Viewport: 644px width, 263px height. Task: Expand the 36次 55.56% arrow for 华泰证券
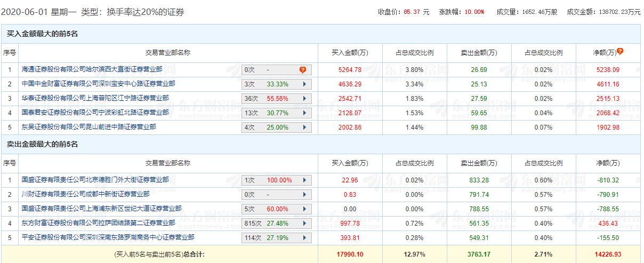click(x=304, y=99)
